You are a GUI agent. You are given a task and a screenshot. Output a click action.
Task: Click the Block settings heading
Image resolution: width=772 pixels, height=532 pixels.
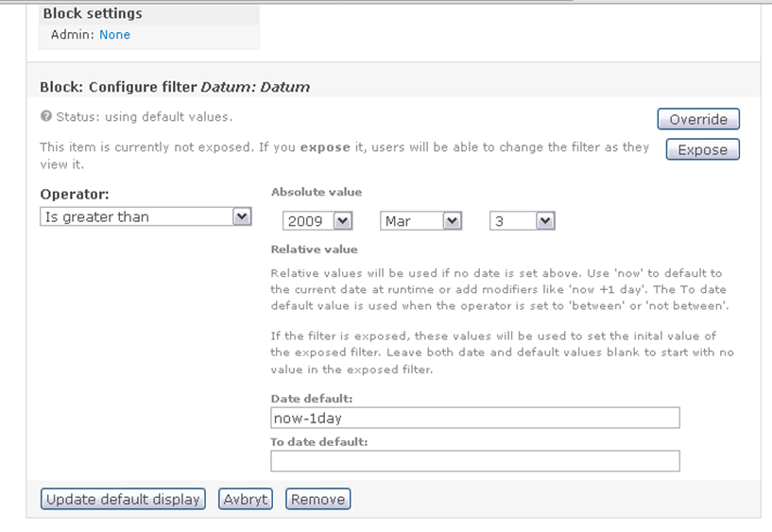(93, 14)
